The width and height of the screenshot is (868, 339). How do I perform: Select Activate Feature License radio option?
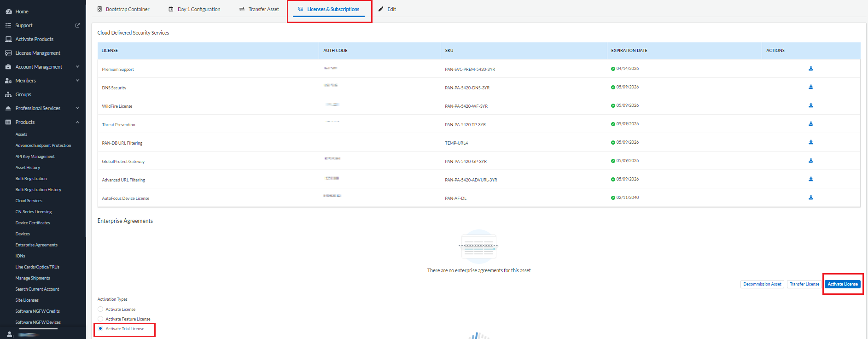(100, 319)
